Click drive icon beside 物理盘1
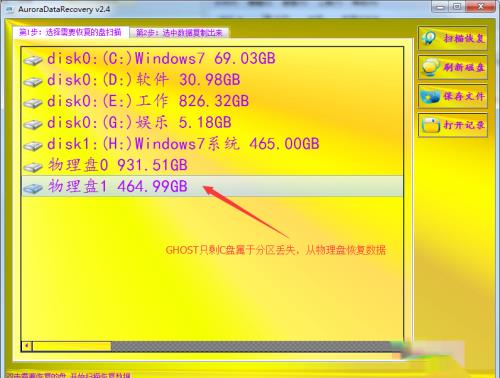 coord(33,188)
